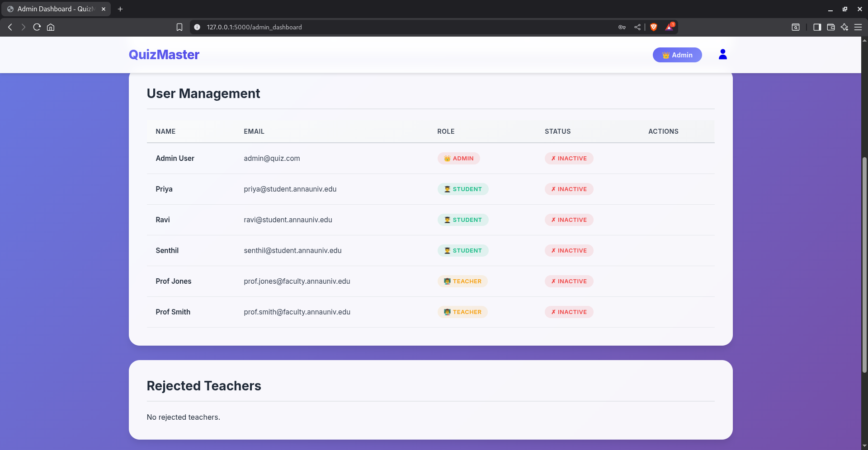The height and width of the screenshot is (450, 868).
Task: Open the password key icon
Action: (x=622, y=27)
